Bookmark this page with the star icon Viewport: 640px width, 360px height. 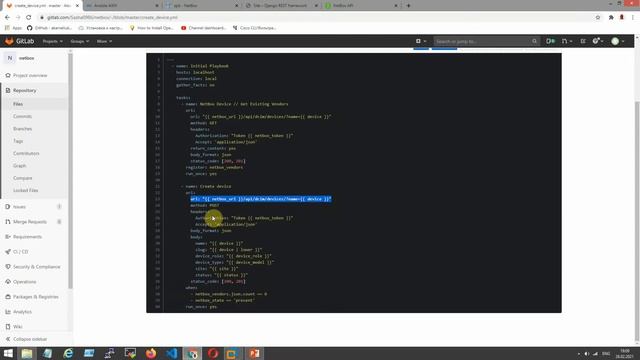click(x=598, y=18)
